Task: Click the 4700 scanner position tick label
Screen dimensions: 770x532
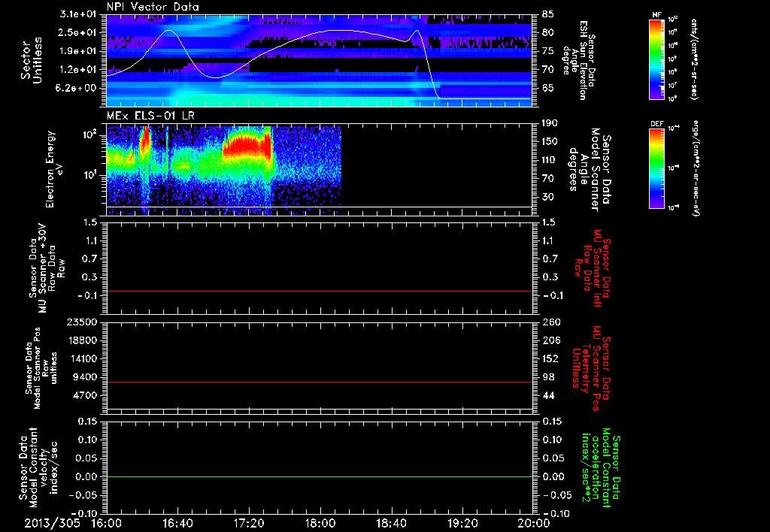Action: point(85,395)
